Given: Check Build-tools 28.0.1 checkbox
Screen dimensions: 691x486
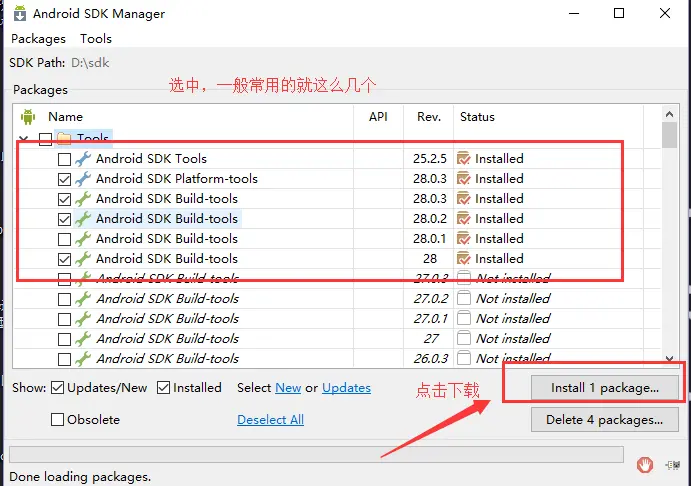Looking at the screenshot, I should pos(64,239).
